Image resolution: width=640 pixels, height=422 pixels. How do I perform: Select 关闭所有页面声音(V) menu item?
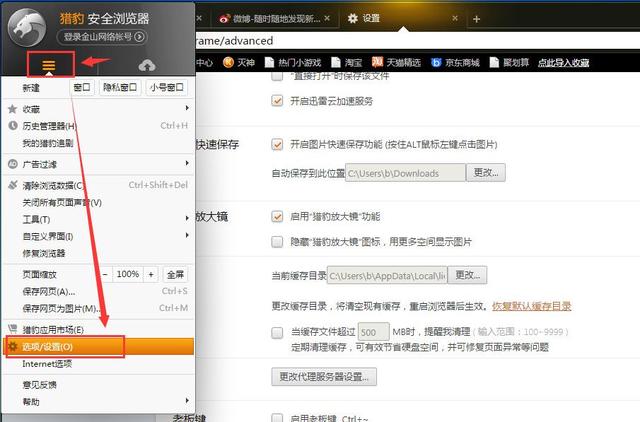[98, 202]
